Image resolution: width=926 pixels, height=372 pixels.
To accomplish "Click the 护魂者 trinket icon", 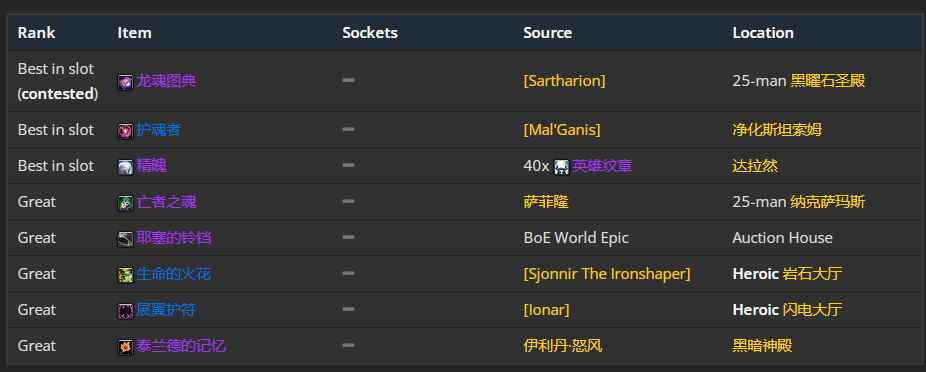I will click(x=125, y=130).
